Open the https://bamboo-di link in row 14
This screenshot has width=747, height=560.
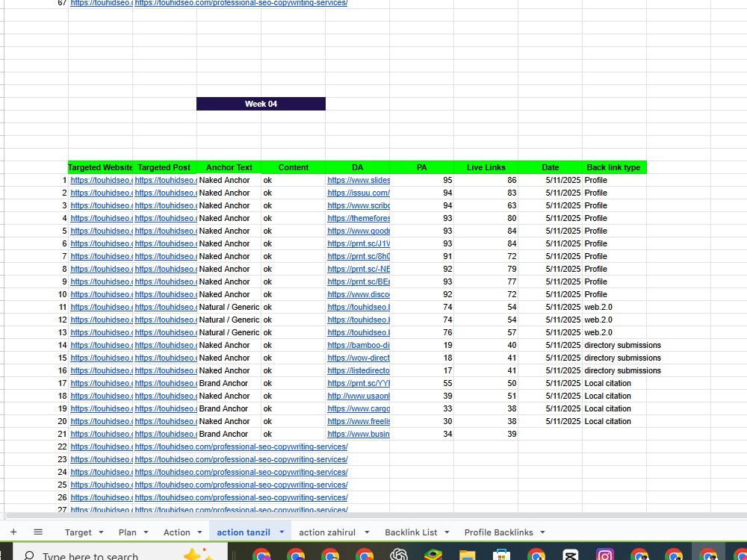point(359,345)
